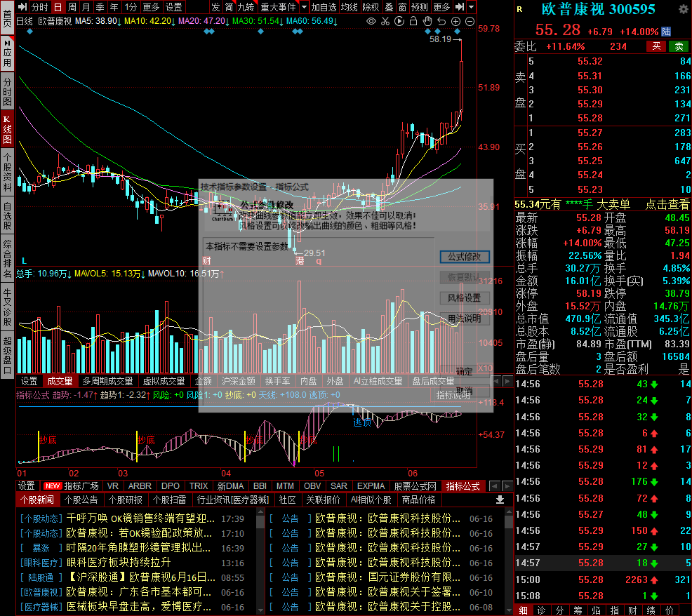692x616 pixels.
Task: Open the 个股公告 news tab
Action: coord(81,500)
